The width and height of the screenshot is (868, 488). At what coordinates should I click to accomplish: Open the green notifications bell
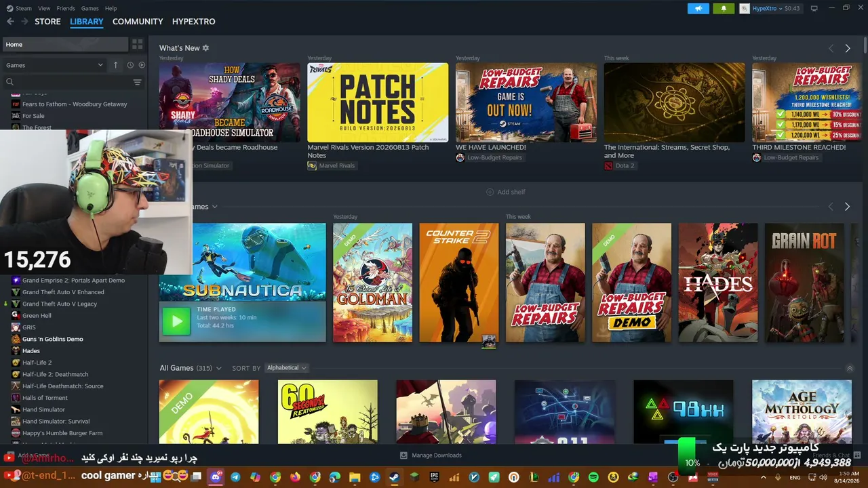(x=724, y=8)
